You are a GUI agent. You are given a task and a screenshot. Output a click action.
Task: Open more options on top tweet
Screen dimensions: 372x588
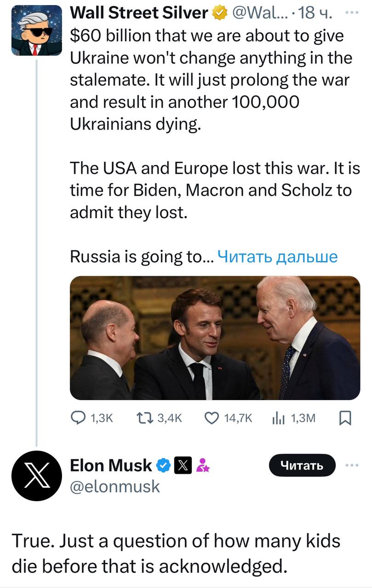352,12
